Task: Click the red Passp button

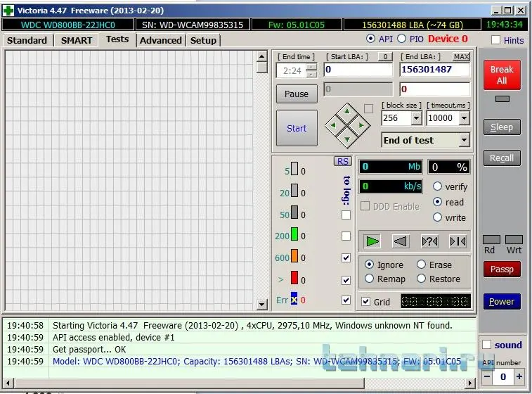Action: point(502,269)
